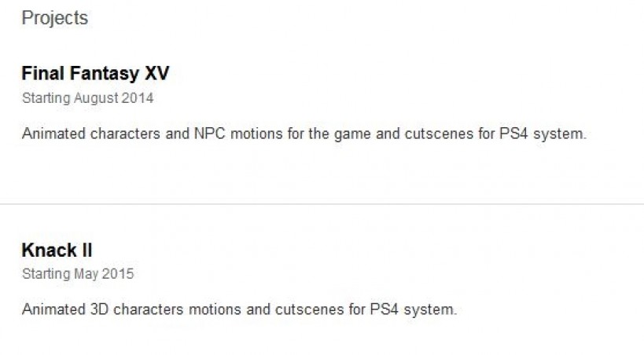Click the Final Fantasy XV project description text
Screen dimensions: 644x355
(304, 134)
